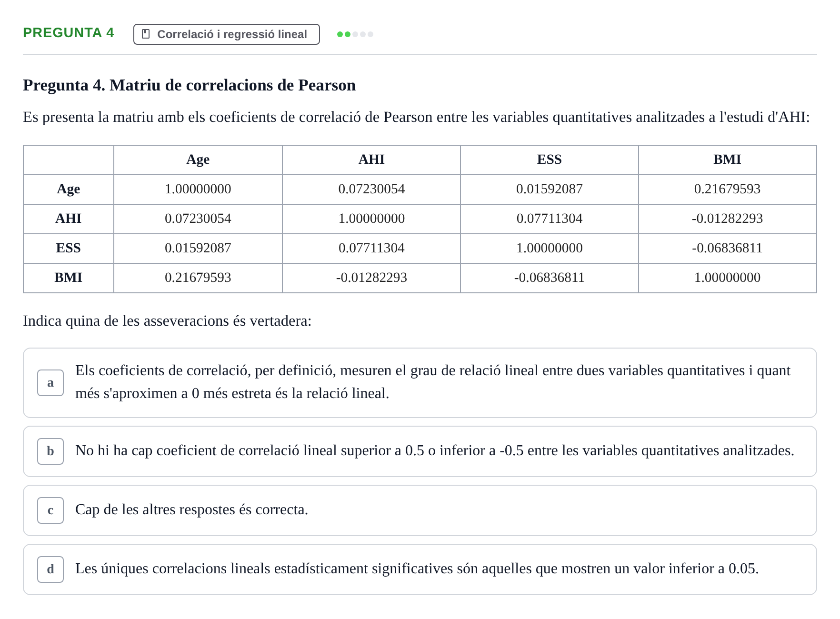Viewport: 840px width, 619px height.
Task: Click the AHI row header
Action: click(x=69, y=219)
